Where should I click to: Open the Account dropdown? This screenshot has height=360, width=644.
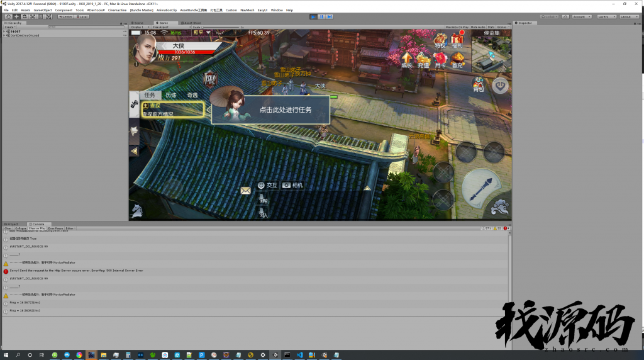[582, 17]
